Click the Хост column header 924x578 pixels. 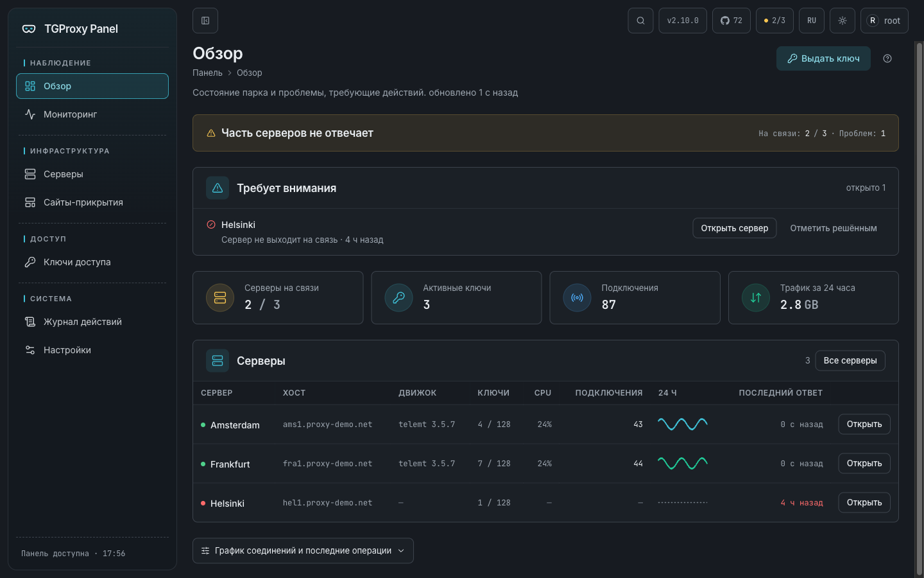[x=294, y=393]
